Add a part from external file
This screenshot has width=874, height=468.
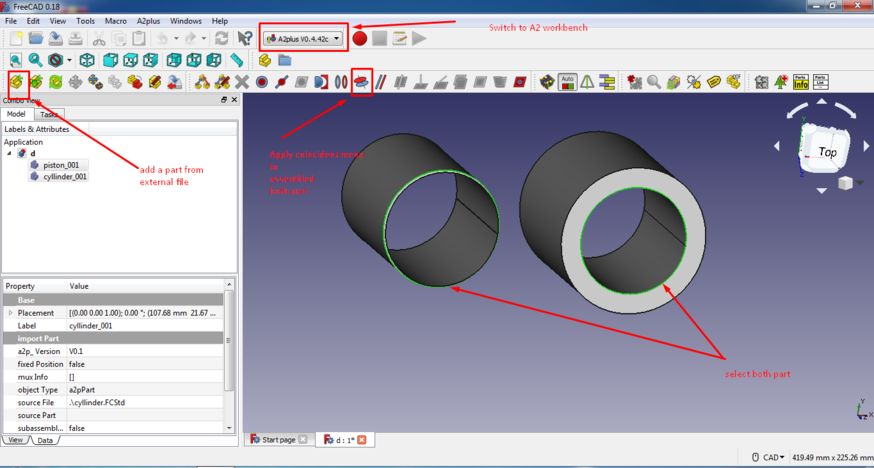(17, 82)
